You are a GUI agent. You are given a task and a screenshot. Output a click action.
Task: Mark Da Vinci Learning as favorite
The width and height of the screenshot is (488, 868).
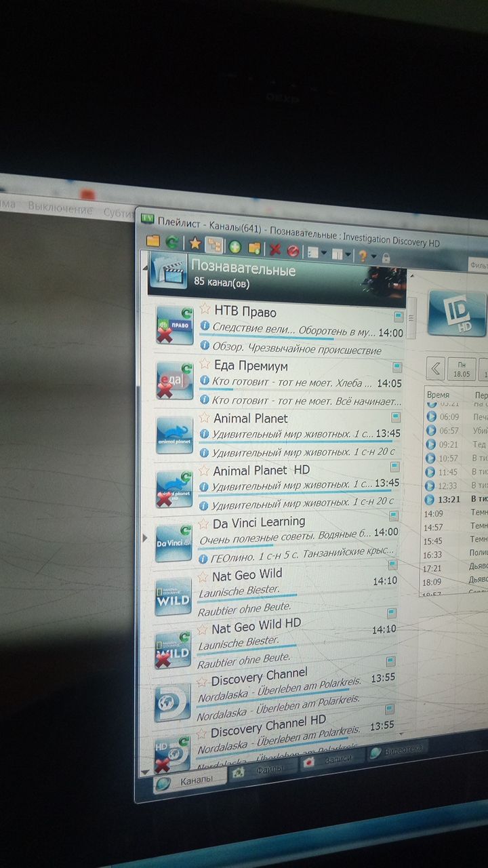point(203,523)
